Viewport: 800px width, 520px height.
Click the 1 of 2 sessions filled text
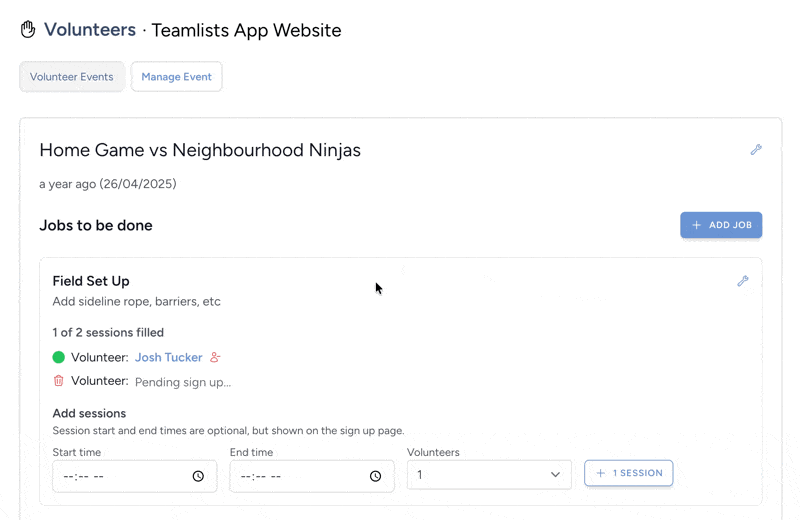point(108,333)
